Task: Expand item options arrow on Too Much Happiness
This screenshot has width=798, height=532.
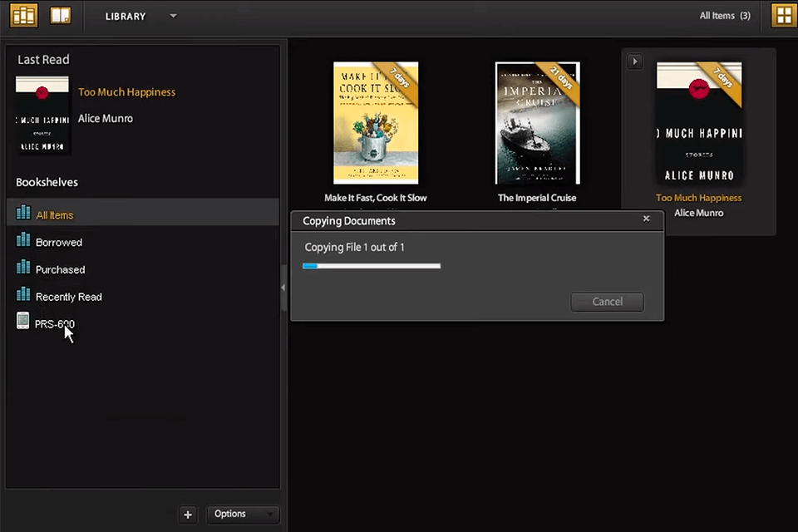Action: pos(634,62)
